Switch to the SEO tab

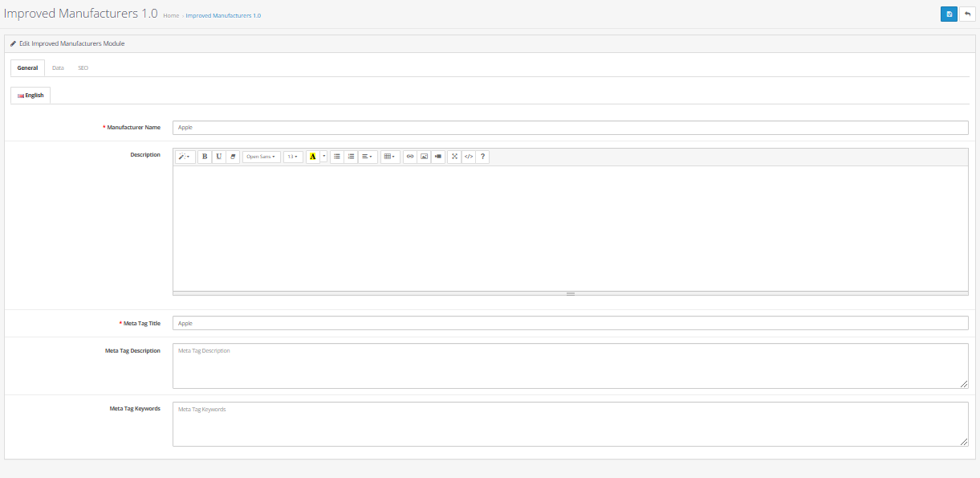pos(83,68)
